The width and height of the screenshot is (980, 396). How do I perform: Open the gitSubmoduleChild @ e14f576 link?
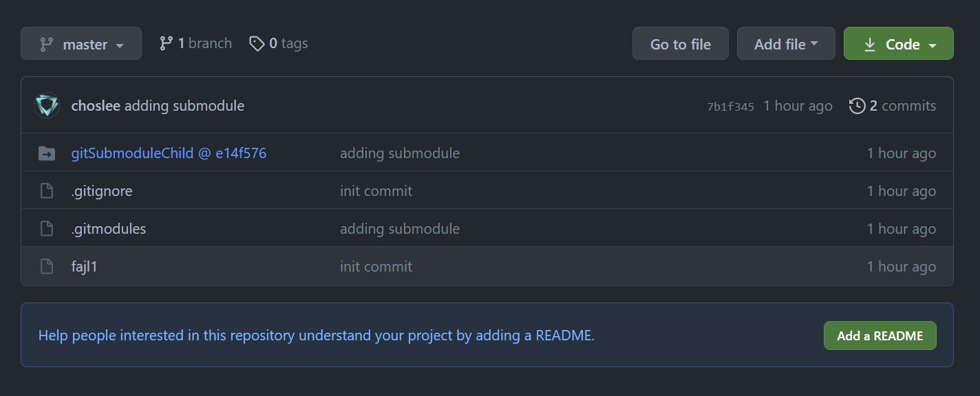(x=169, y=153)
